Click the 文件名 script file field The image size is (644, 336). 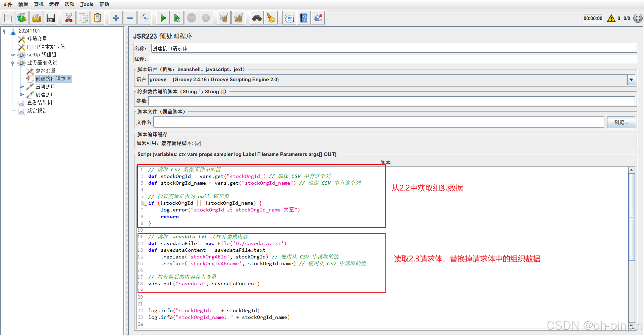(379, 123)
